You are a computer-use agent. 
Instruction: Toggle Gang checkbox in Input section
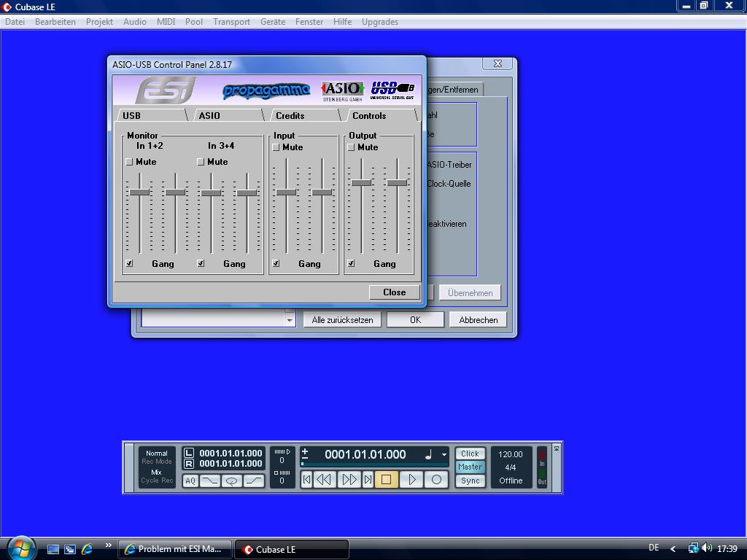point(276,263)
